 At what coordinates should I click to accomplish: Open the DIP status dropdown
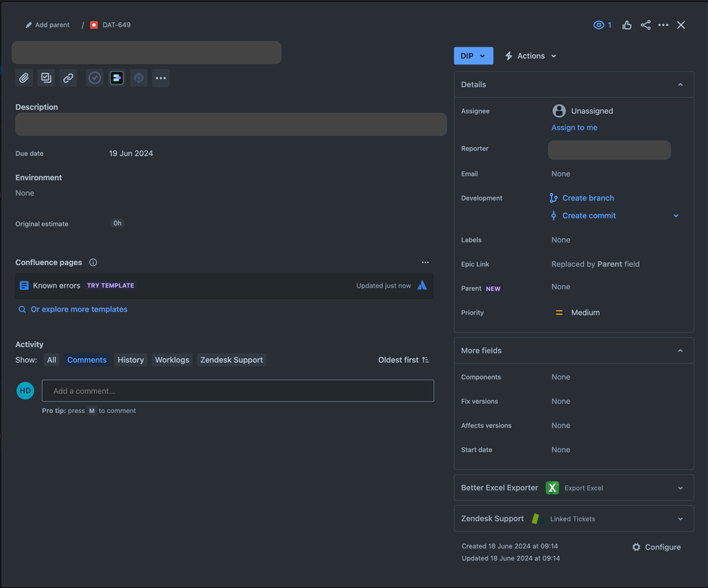click(473, 56)
